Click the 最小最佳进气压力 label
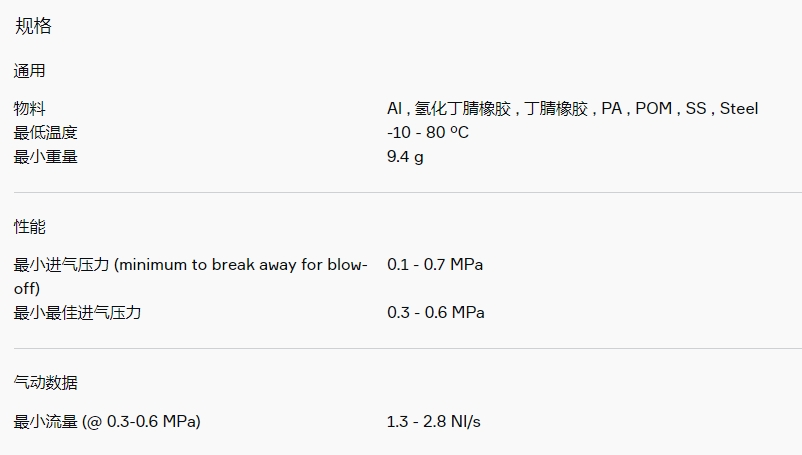 tap(77, 312)
